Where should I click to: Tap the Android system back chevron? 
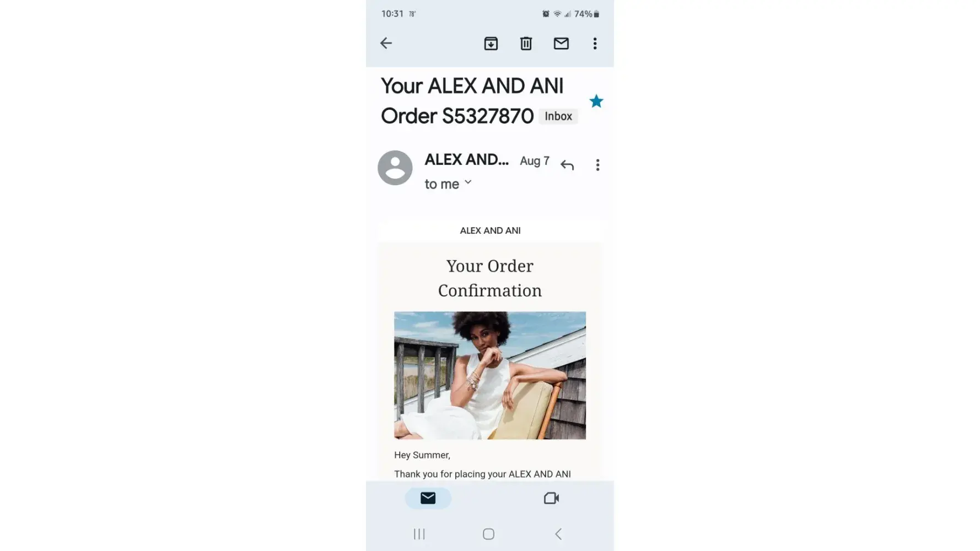coord(558,534)
